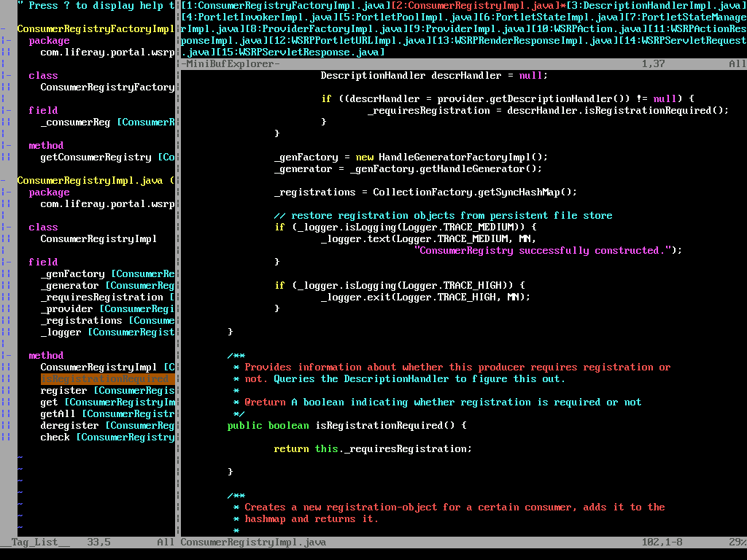Click the 'Creates a new registration-object' comment line

[x=449, y=507]
